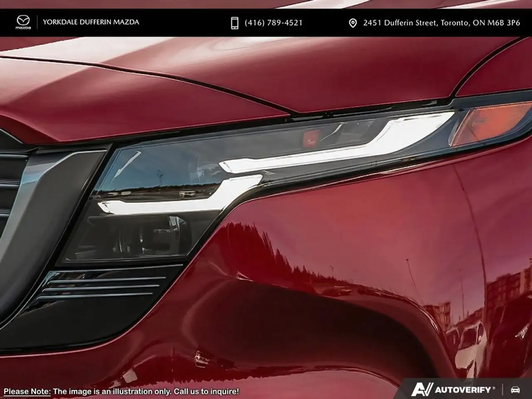Click the AutoVerify AV emblem
Image resolution: width=532 pixels, height=399 pixels.
point(422,389)
